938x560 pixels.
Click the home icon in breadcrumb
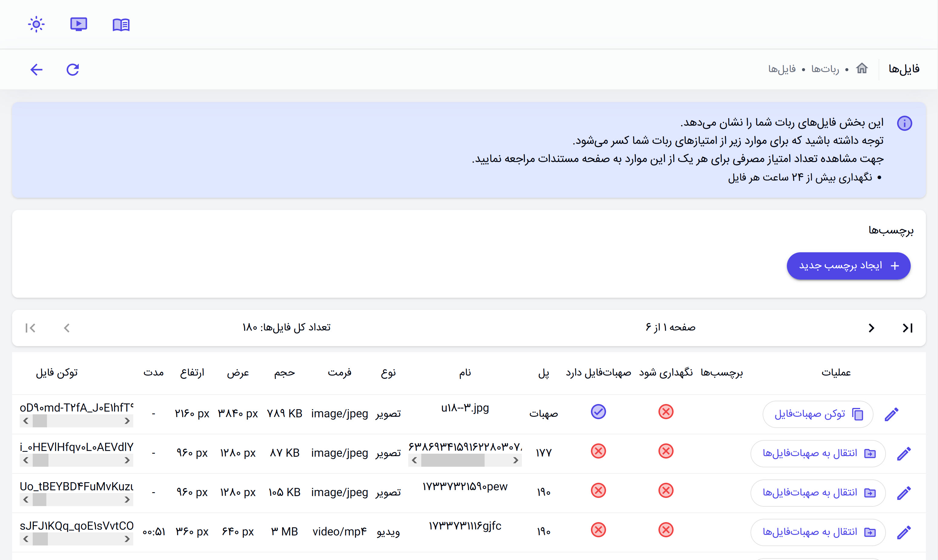click(x=862, y=69)
